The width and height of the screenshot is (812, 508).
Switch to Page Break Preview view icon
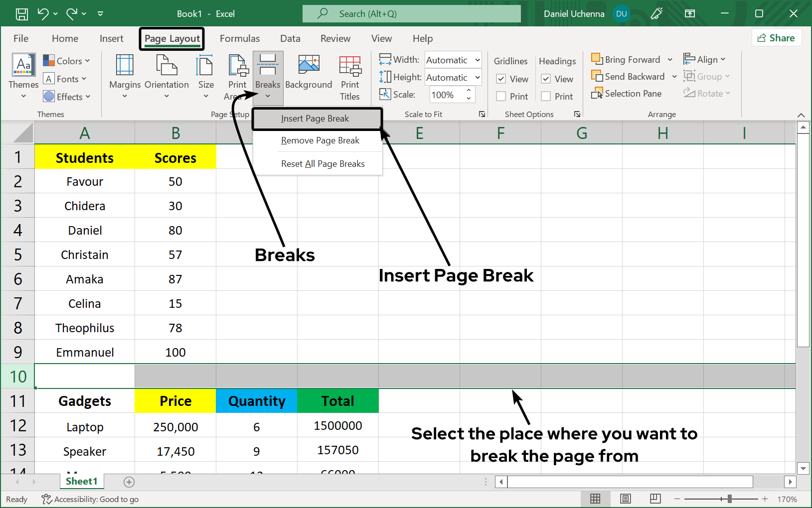click(654, 499)
